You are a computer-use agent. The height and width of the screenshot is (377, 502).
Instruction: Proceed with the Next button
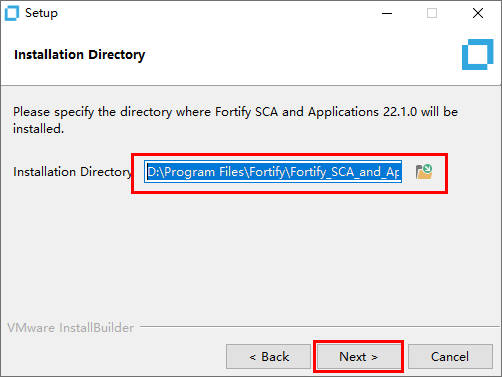coord(359,357)
